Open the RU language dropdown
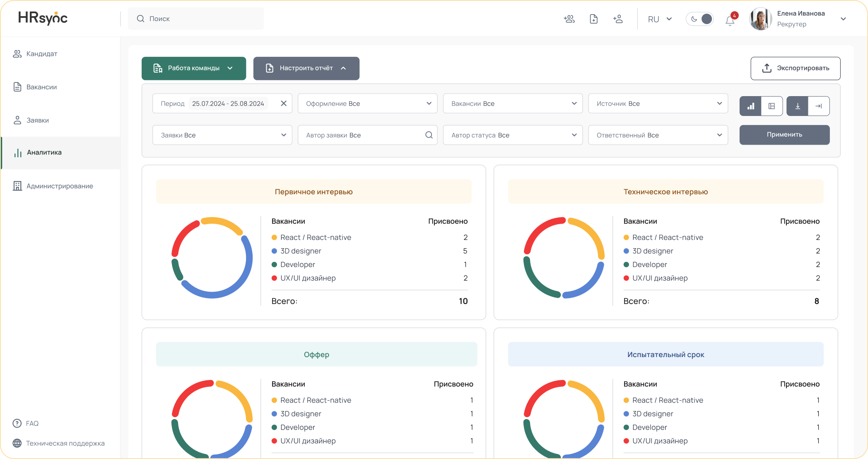This screenshot has width=868, height=459. point(660,19)
